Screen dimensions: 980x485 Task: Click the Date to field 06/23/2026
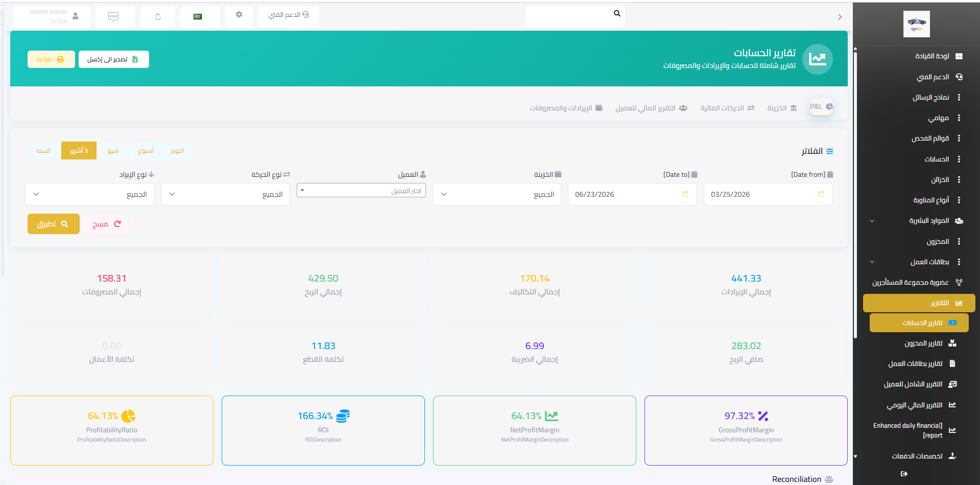(632, 194)
